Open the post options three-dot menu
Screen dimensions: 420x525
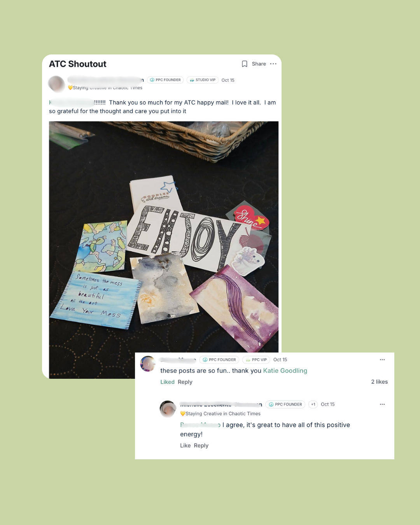pyautogui.click(x=273, y=64)
